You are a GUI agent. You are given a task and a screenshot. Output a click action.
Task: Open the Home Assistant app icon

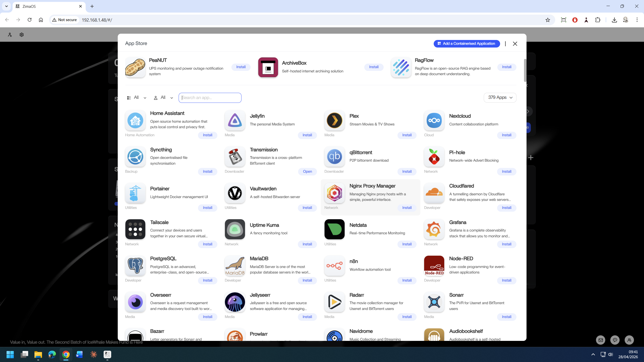[135, 120]
